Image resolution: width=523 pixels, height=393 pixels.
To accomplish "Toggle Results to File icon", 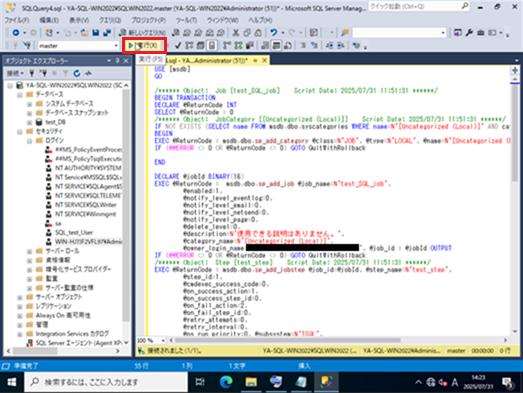I will point(288,45).
